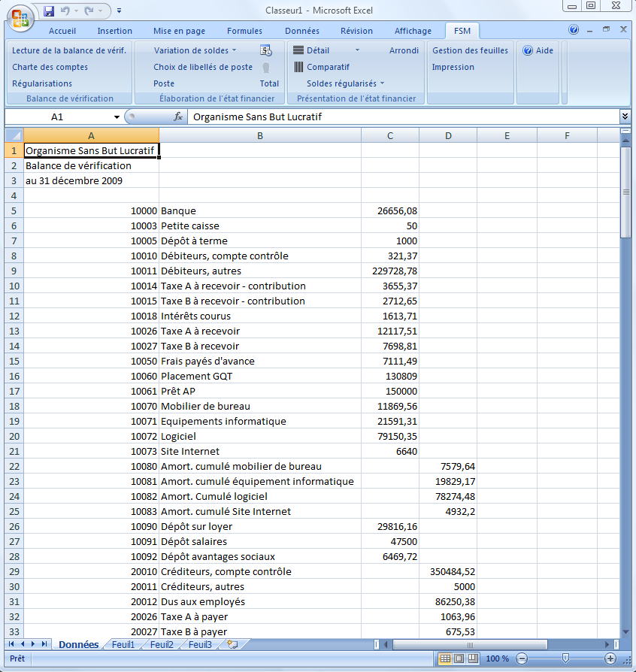This screenshot has height=672, width=636.
Task: Expand the Variation de soldes dropdown
Action: (x=234, y=50)
